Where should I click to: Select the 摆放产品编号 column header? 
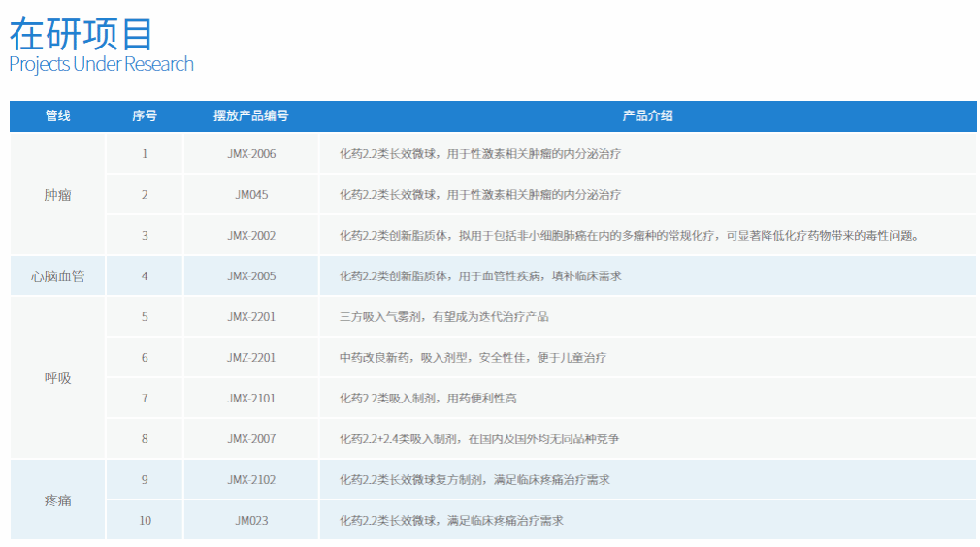tap(251, 115)
